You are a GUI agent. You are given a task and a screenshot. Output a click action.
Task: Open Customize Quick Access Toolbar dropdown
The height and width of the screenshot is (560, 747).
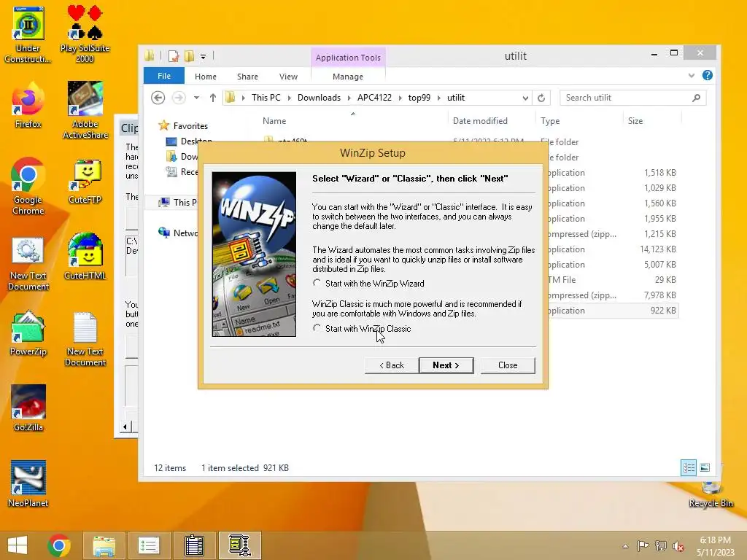203,57
